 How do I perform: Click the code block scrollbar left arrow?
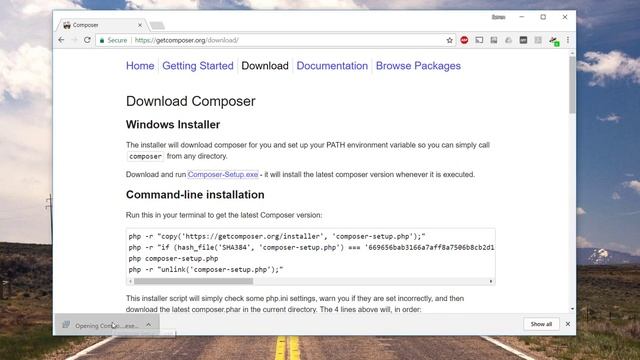pos(131,281)
